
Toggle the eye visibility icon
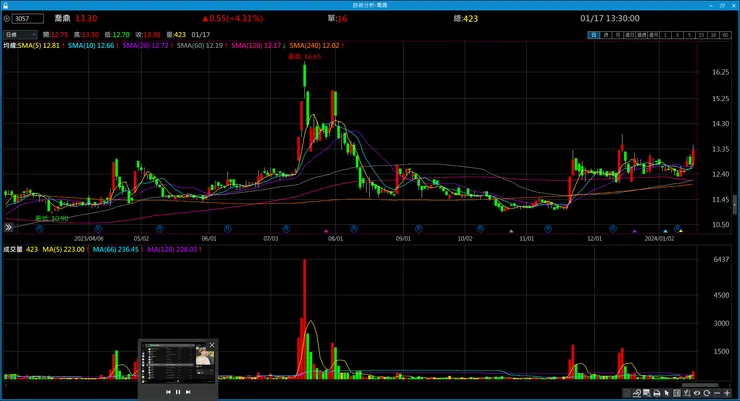697,393
